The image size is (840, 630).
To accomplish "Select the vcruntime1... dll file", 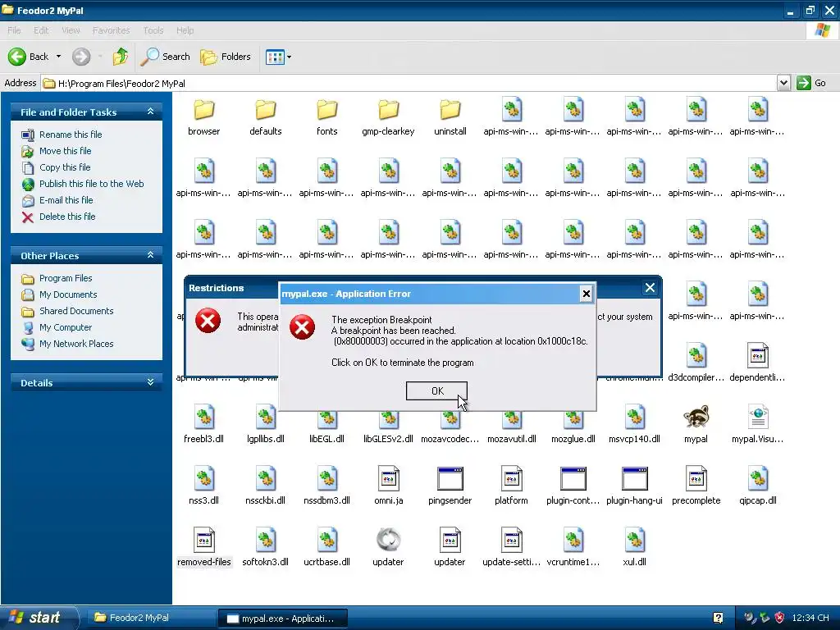I will (573, 547).
